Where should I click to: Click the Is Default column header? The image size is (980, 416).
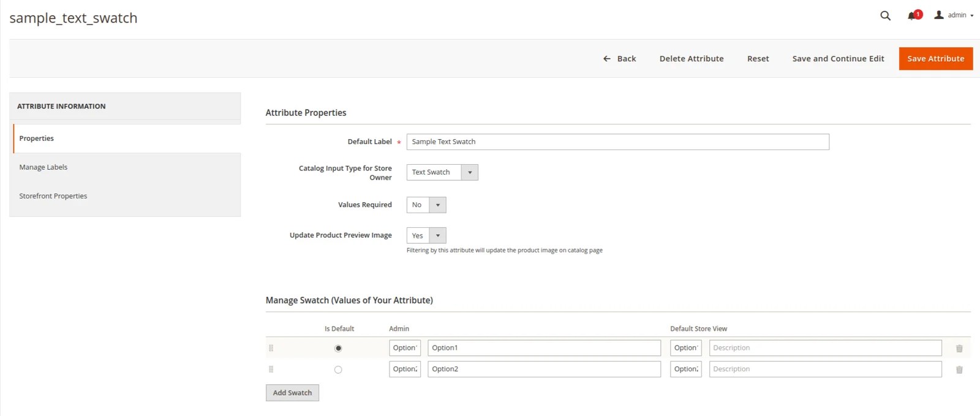tap(339, 329)
